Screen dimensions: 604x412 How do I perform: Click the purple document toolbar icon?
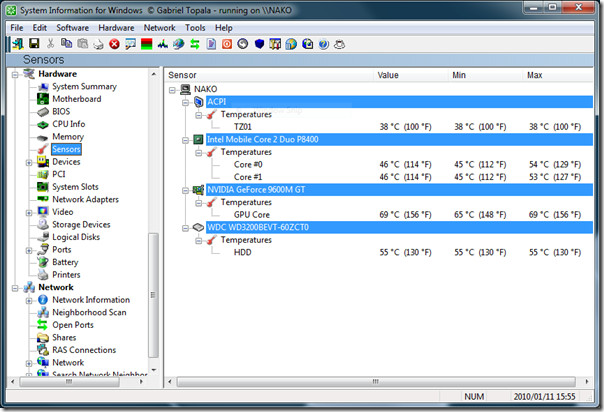pos(211,44)
